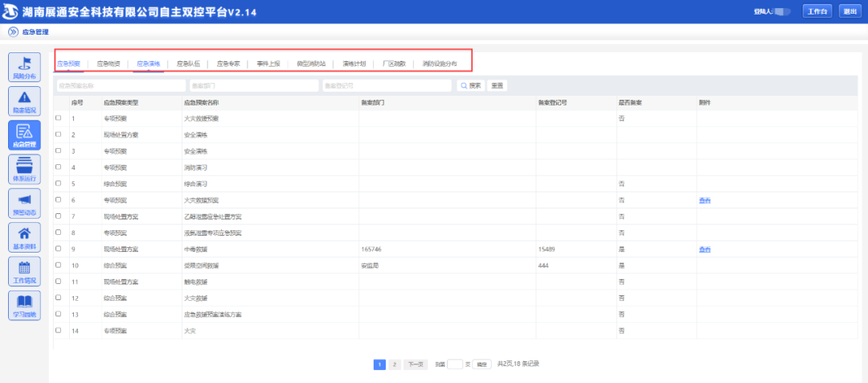Click the 中毒救援 plan name

[x=194, y=249]
